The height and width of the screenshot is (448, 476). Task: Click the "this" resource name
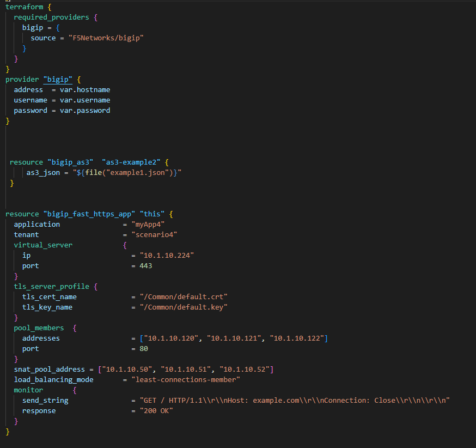pyautogui.click(x=152, y=214)
